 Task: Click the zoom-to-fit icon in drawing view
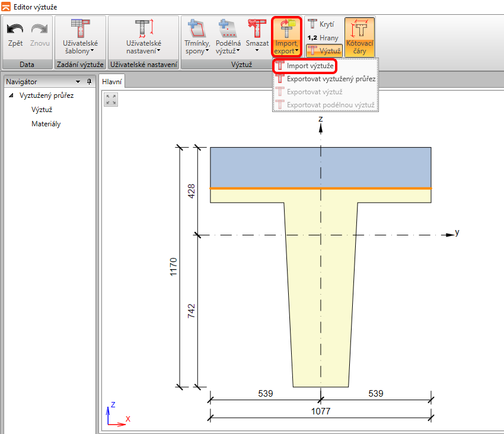click(111, 100)
